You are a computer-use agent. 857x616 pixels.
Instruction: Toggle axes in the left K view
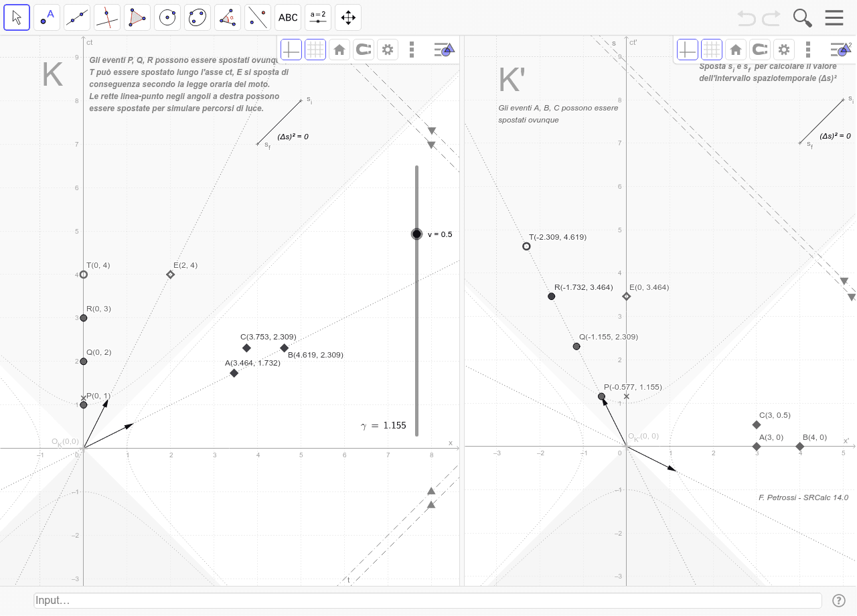(291, 50)
